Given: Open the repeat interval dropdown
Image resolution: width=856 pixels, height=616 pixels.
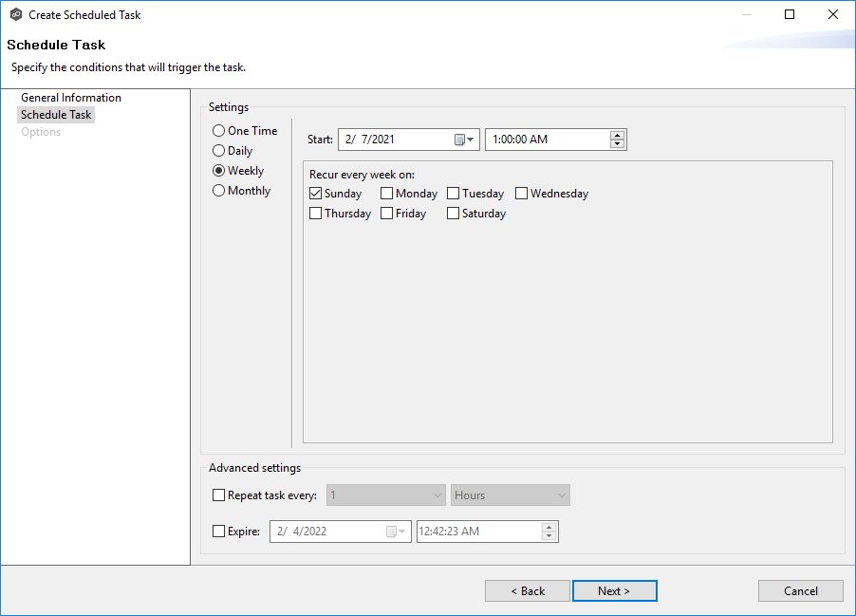Looking at the screenshot, I should pos(438,495).
